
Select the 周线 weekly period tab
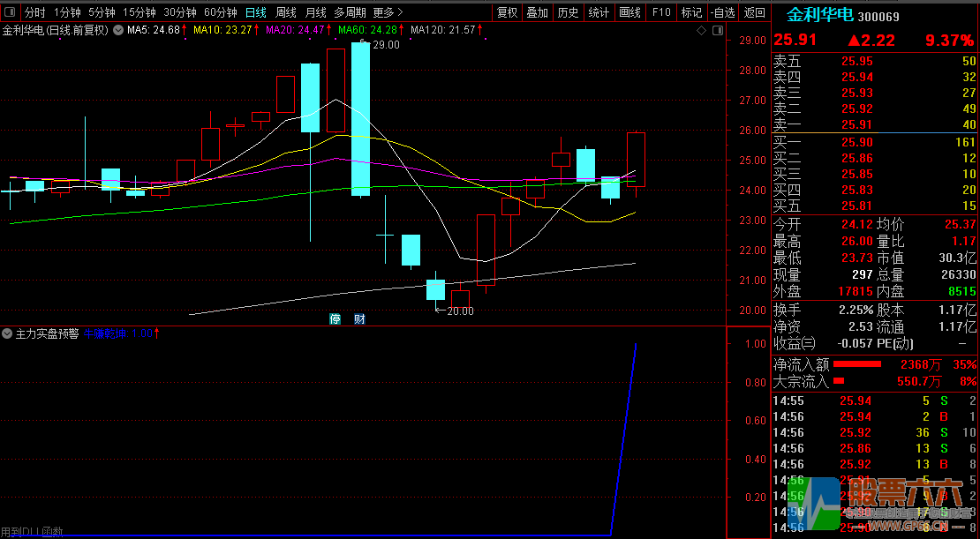coord(285,12)
